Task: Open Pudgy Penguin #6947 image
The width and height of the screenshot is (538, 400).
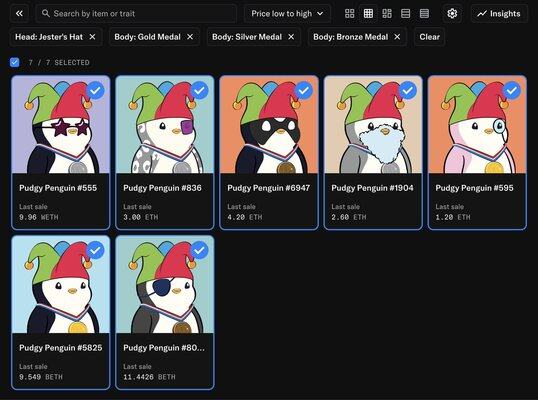Action: pyautogui.click(x=269, y=125)
